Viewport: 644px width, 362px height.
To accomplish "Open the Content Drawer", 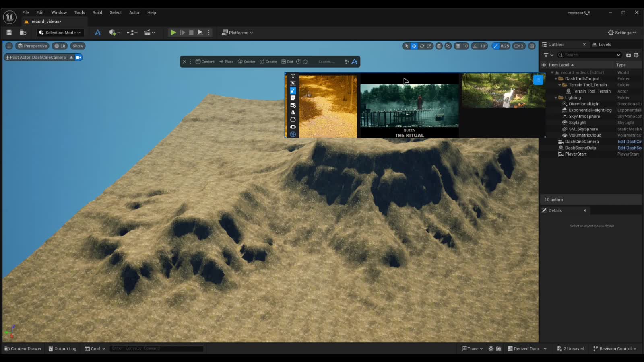I will [23, 348].
